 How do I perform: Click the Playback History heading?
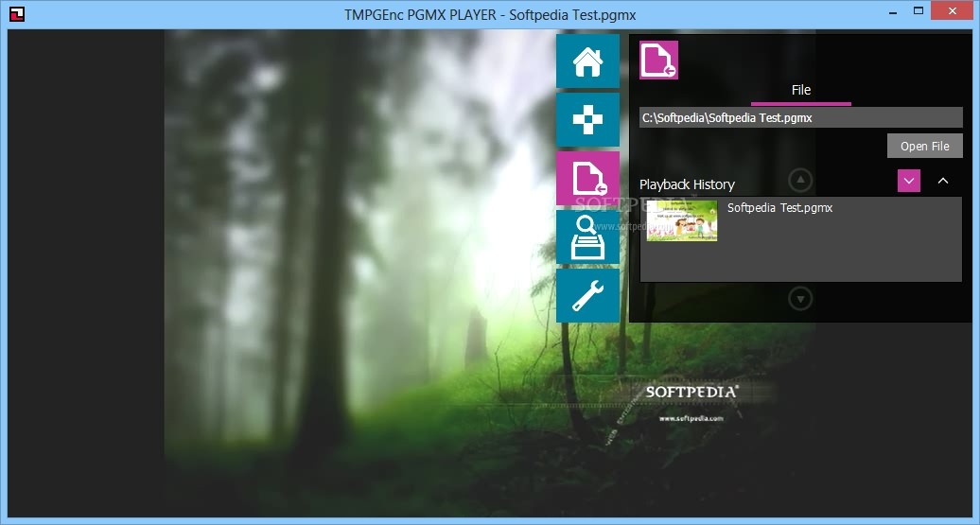[x=687, y=184]
